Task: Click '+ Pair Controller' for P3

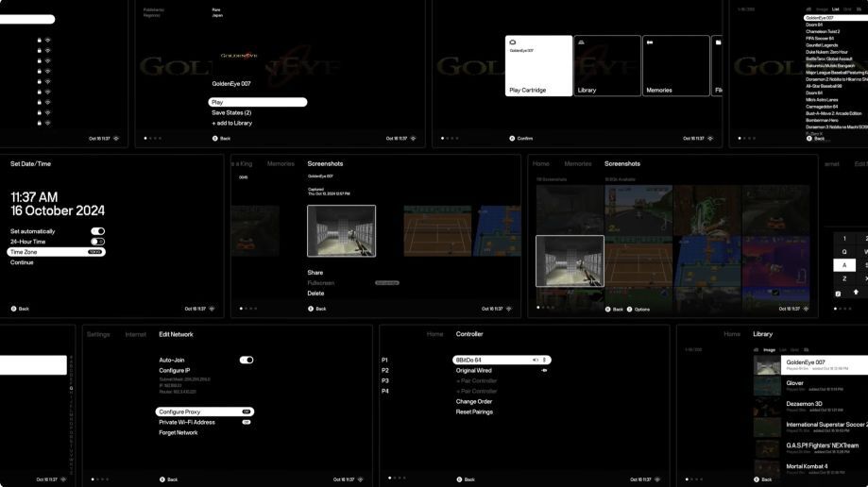Action: (477, 381)
